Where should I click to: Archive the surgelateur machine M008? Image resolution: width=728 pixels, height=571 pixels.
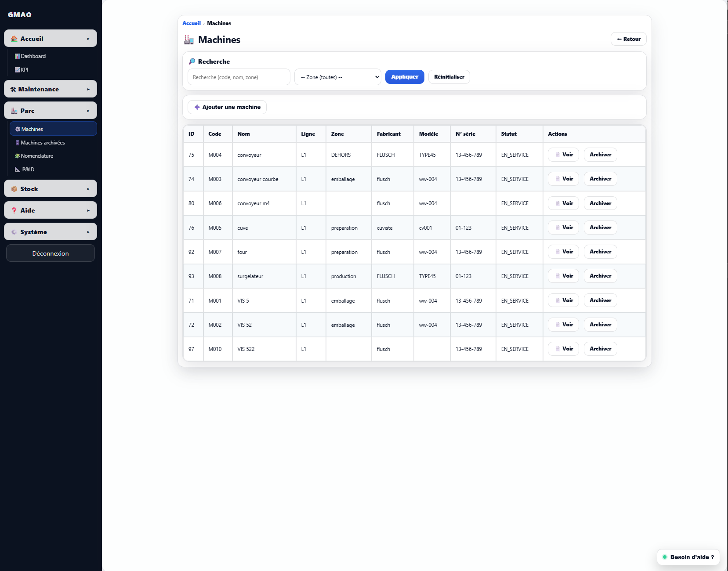(600, 276)
